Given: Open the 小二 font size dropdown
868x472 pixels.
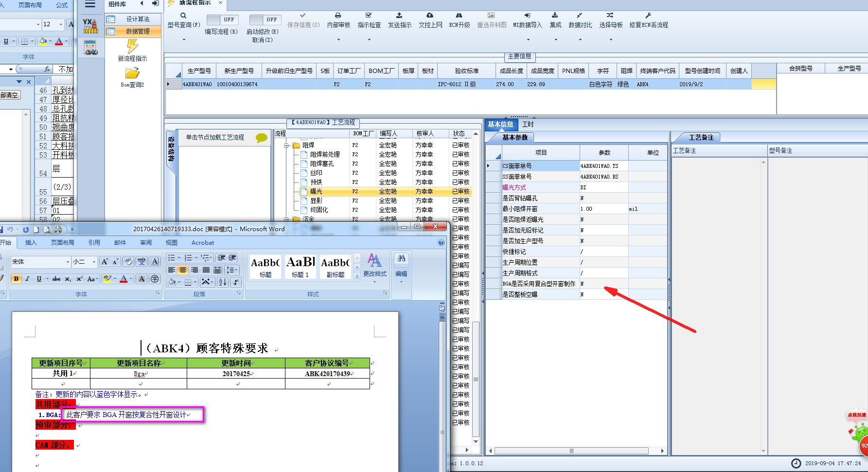Looking at the screenshot, I should point(94,262).
